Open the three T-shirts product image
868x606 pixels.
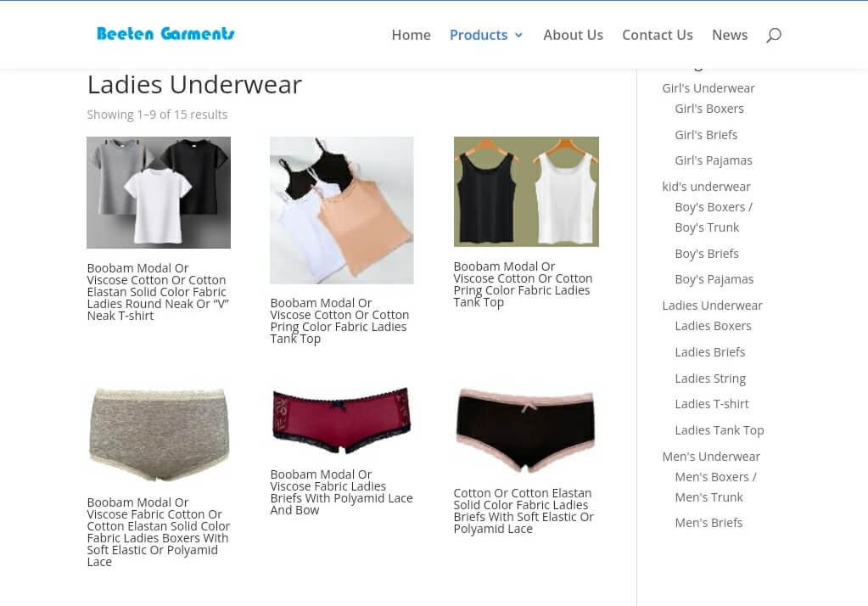(x=159, y=193)
